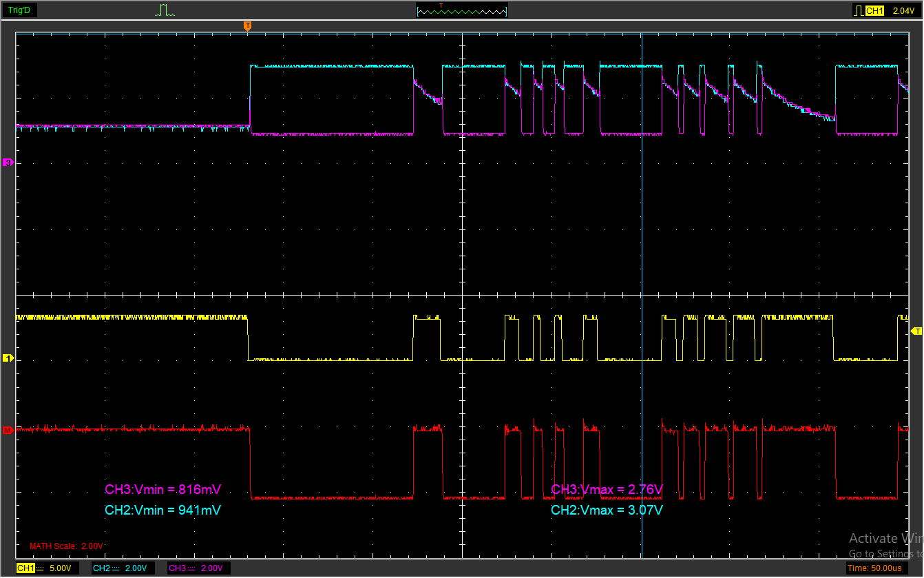Click the CH2:Vmax = 3.07V measurement
924x578 pixels.
click(x=607, y=510)
